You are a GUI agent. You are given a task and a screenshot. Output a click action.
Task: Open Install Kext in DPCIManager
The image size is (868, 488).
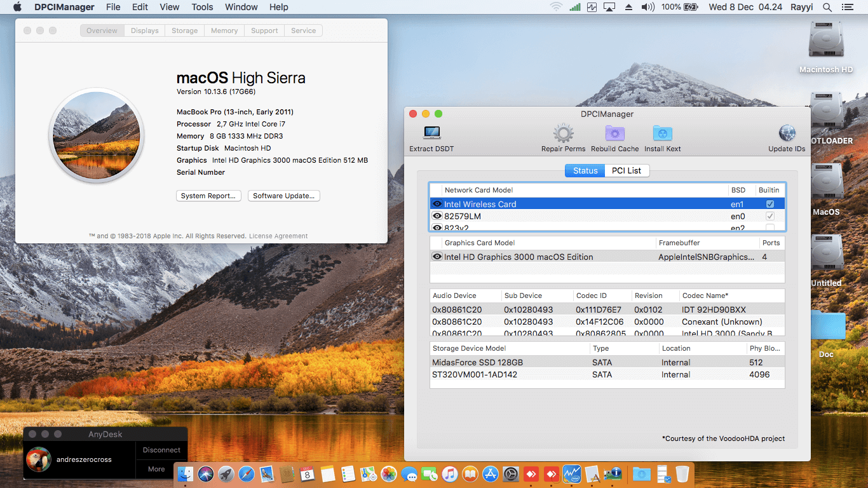point(663,133)
